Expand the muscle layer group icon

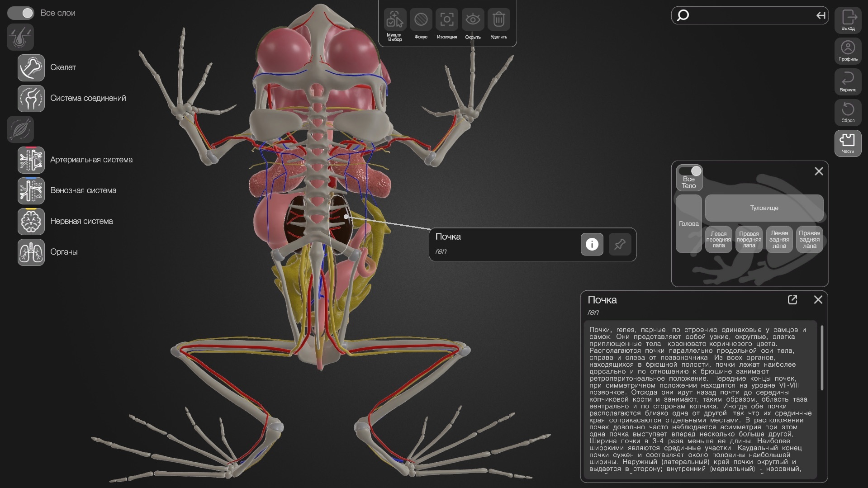coord(20,129)
